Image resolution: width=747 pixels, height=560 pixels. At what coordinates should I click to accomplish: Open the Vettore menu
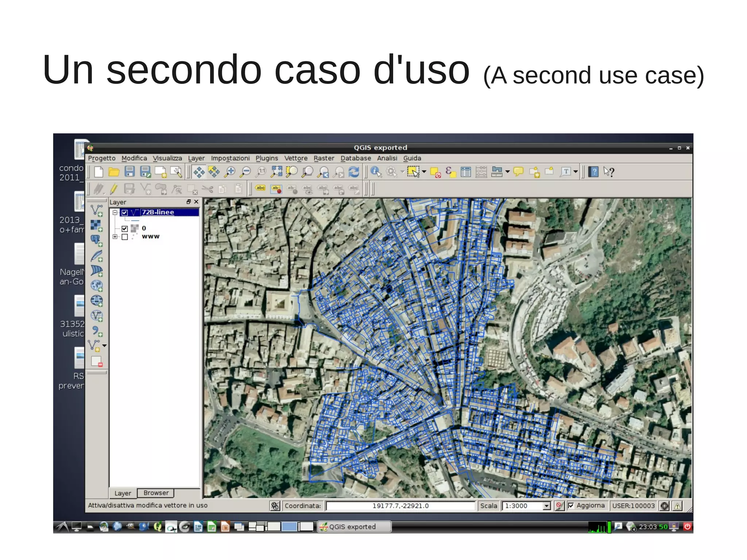[296, 158]
